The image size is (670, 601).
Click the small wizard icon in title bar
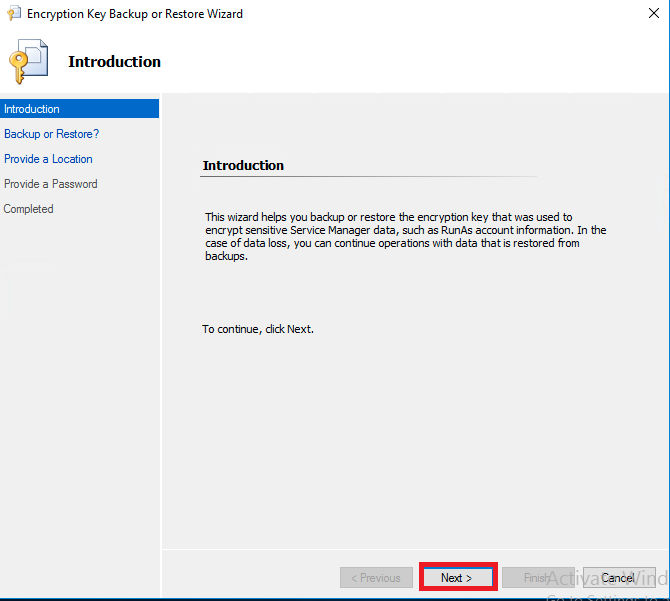click(14, 14)
